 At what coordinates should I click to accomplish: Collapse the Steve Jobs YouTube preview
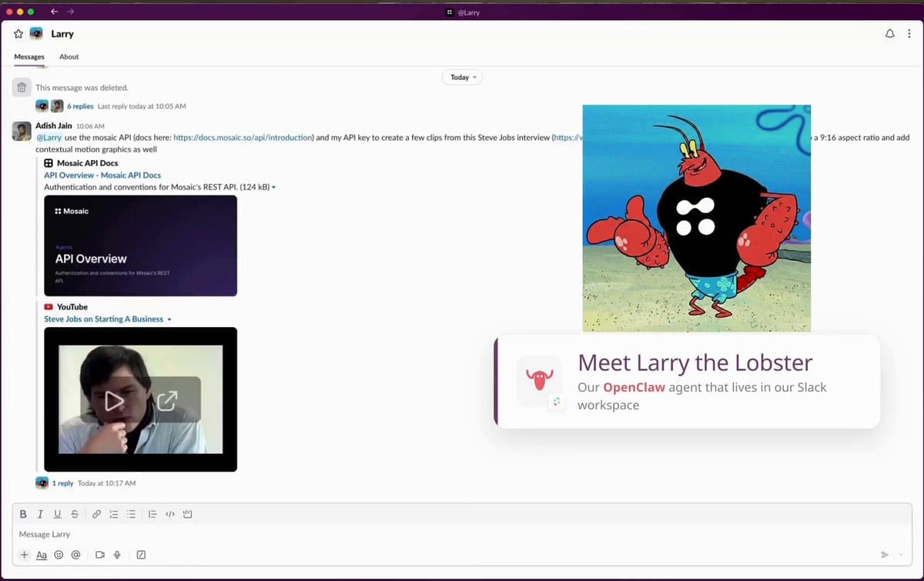(169, 319)
